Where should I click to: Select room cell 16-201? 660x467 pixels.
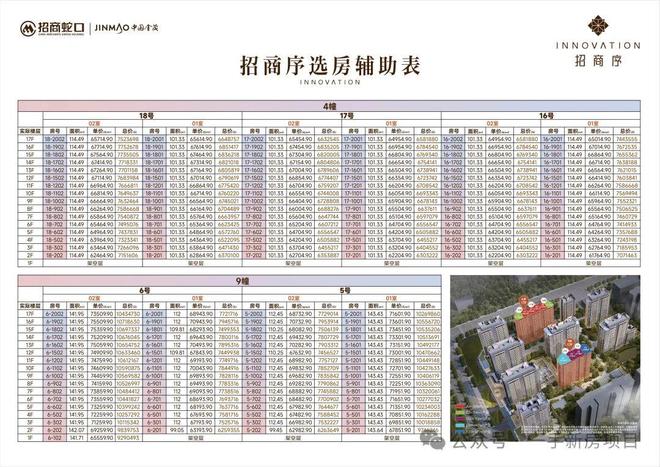pyautogui.click(x=553, y=256)
